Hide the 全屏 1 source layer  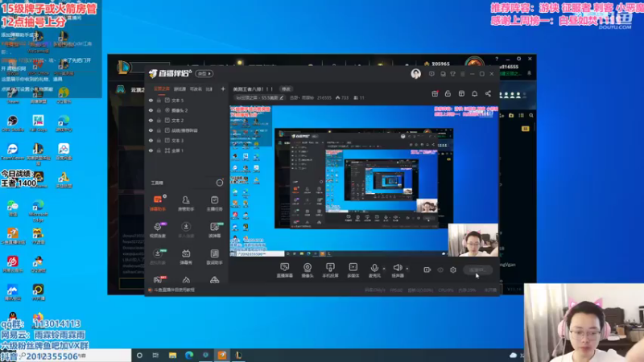[151, 150]
